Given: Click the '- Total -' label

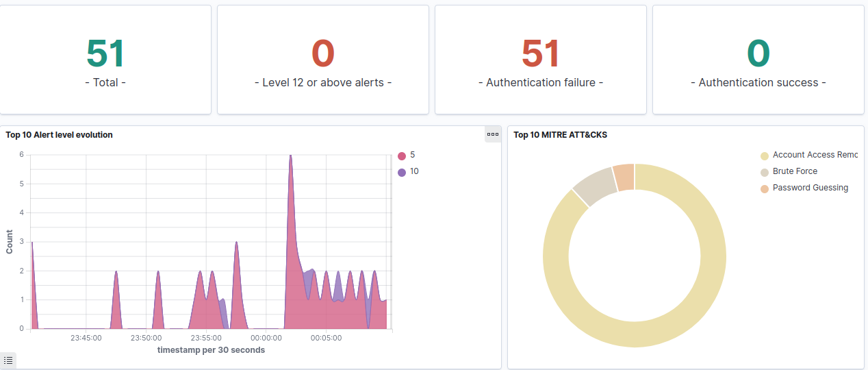Looking at the screenshot, I should [105, 82].
